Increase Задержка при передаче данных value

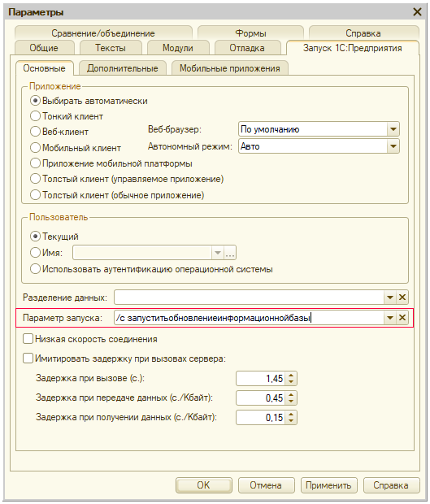[x=291, y=395]
